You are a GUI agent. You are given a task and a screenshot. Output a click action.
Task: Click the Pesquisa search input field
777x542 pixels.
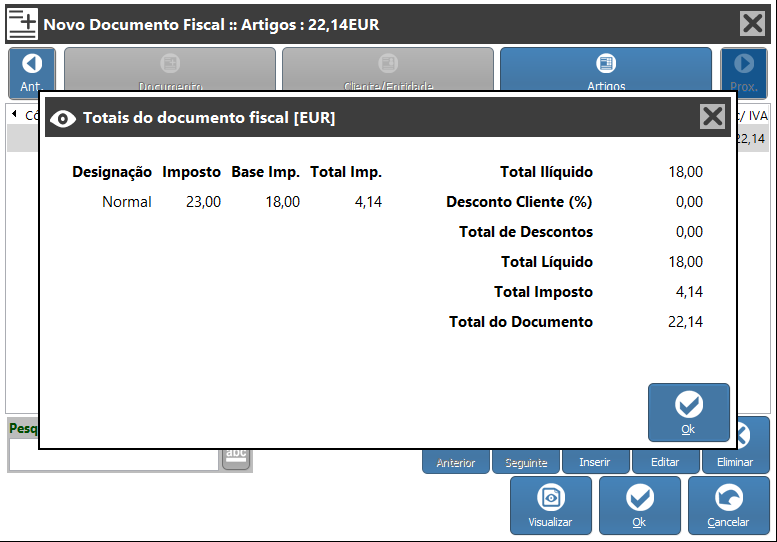click(113, 459)
